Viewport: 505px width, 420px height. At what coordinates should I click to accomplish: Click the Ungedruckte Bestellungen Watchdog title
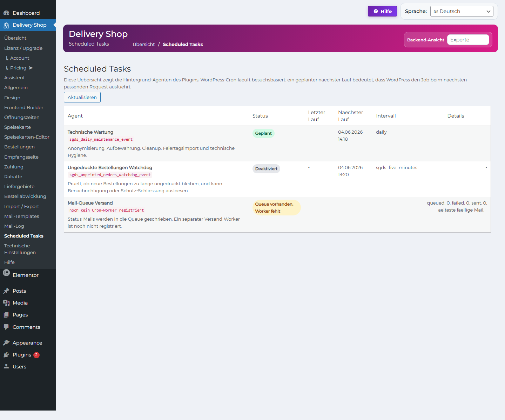click(110, 167)
